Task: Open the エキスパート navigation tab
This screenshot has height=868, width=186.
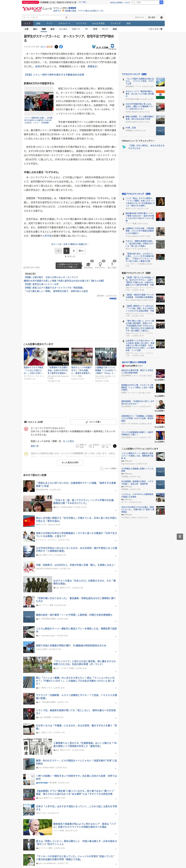Action: (x=64, y=24)
